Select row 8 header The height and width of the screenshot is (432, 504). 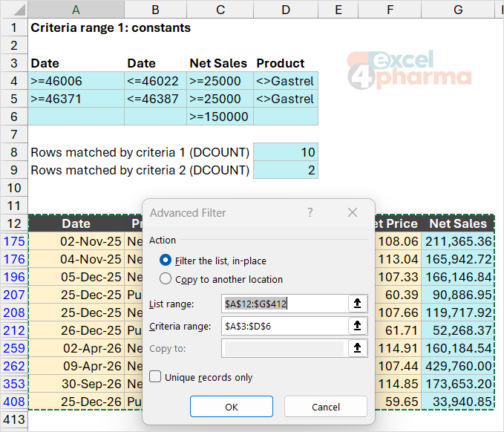click(14, 152)
